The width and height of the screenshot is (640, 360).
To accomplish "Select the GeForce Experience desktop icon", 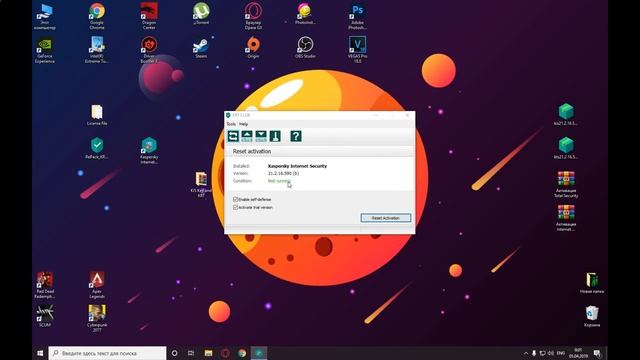I will [44, 50].
